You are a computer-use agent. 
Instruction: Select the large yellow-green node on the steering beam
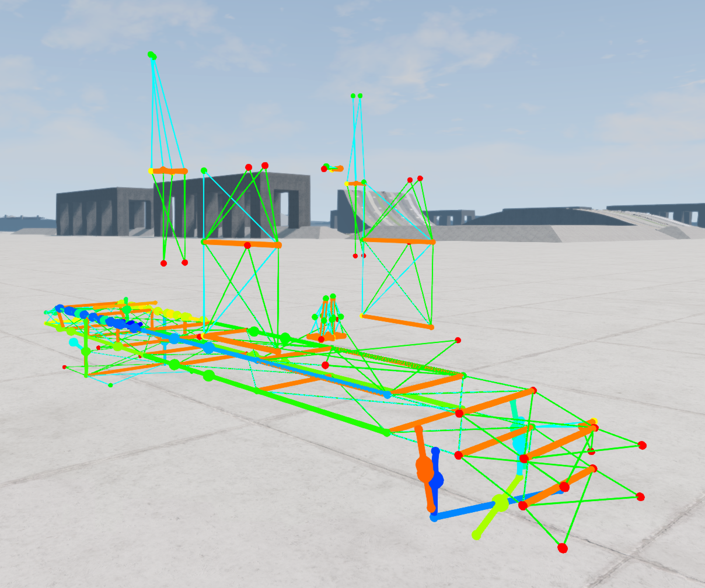point(500,502)
